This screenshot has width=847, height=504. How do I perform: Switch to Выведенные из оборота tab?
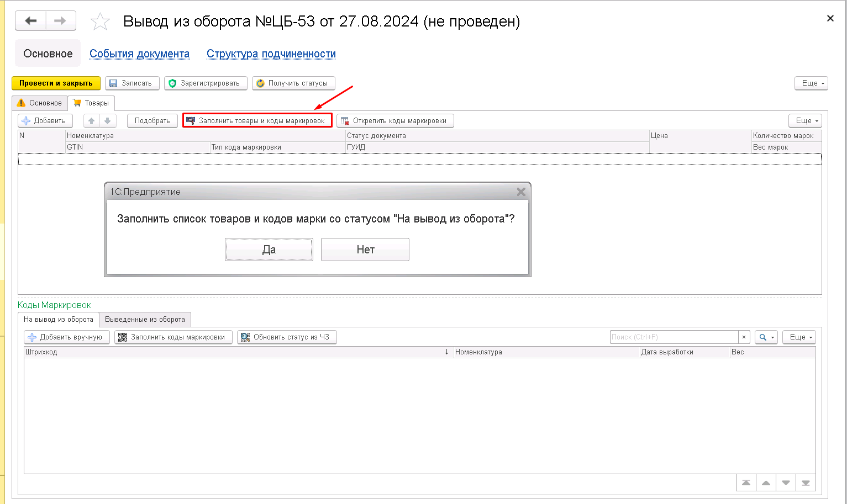coord(145,320)
